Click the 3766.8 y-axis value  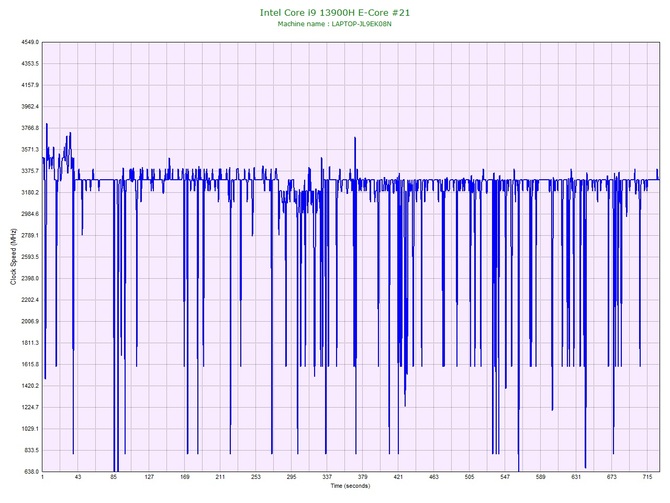coord(30,128)
